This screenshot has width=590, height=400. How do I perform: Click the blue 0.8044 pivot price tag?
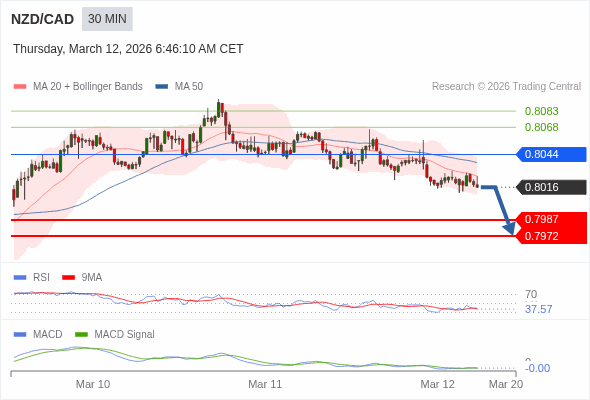551,154
